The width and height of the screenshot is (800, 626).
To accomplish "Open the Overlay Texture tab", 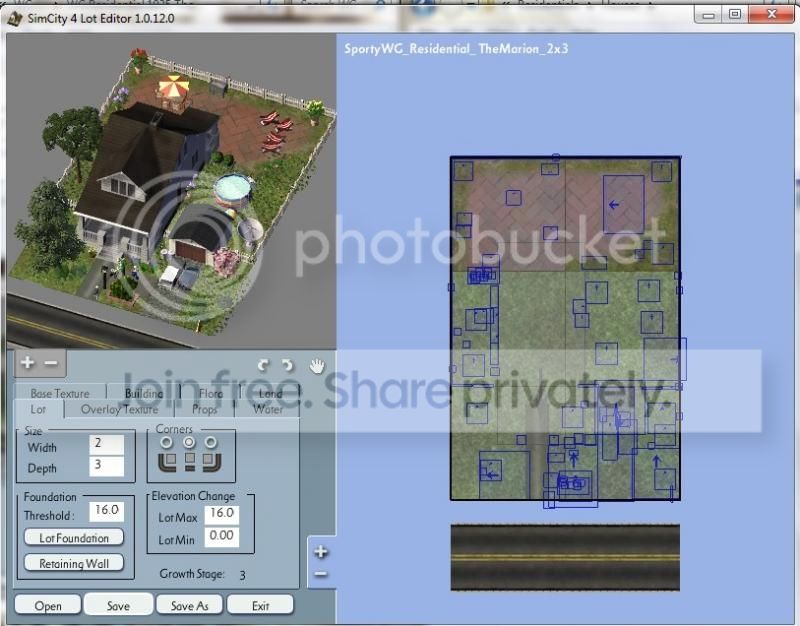I will (119, 409).
